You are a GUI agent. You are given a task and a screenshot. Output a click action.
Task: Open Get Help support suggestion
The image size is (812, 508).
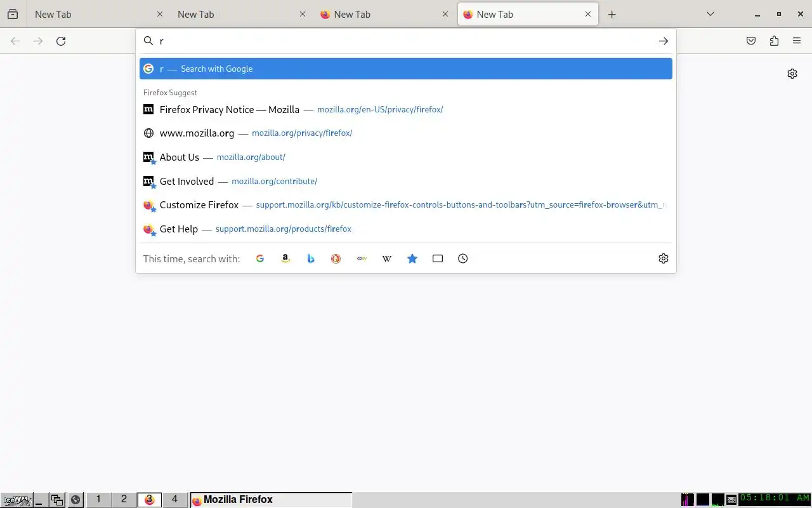[406, 229]
